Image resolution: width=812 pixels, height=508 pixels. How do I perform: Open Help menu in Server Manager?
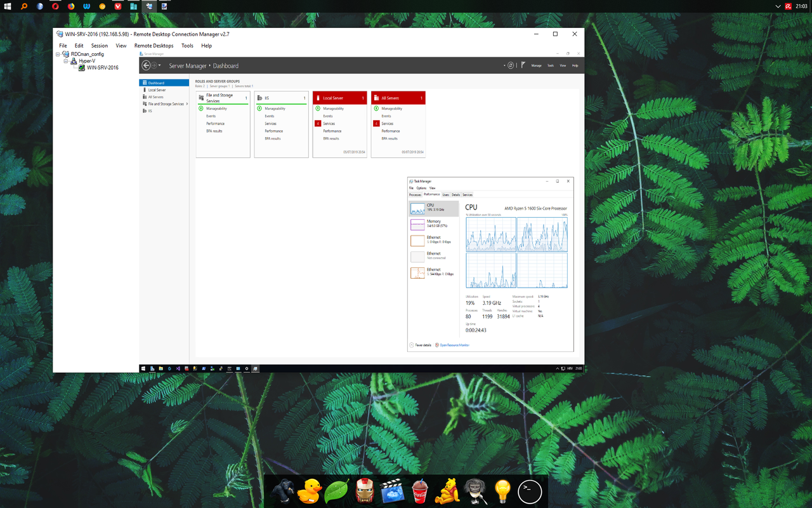pyautogui.click(x=575, y=65)
